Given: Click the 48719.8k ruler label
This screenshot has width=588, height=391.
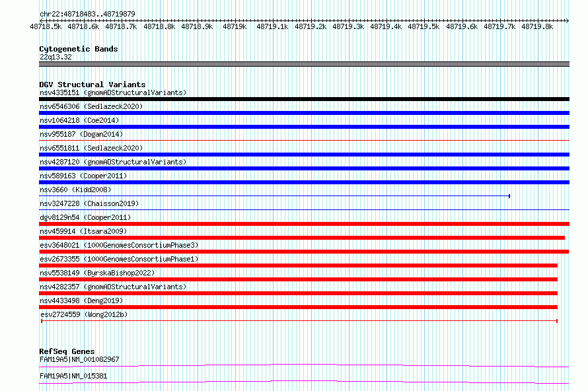Looking at the screenshot, I should [x=537, y=26].
